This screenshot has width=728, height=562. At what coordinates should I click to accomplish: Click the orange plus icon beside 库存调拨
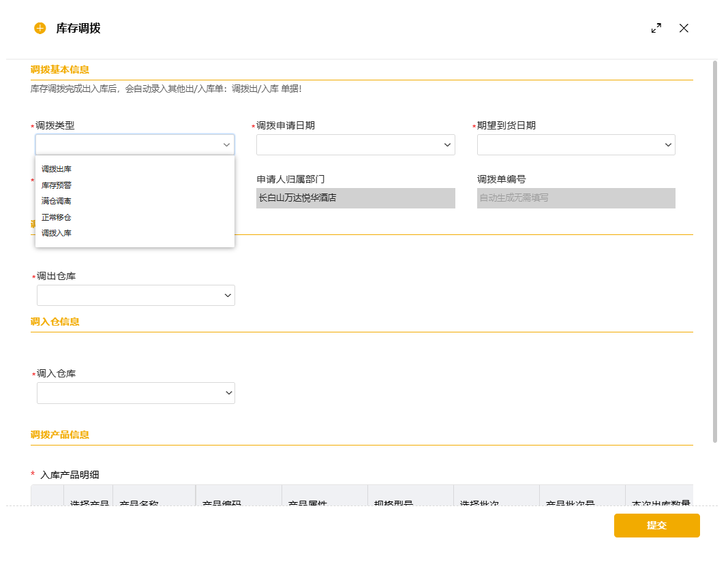pyautogui.click(x=40, y=28)
